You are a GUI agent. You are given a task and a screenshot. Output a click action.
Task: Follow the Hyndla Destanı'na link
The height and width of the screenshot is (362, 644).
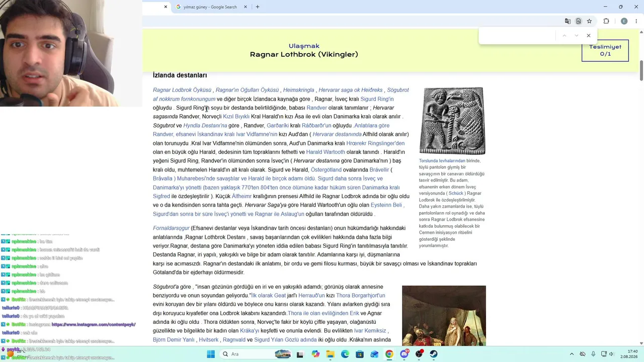[205, 126]
